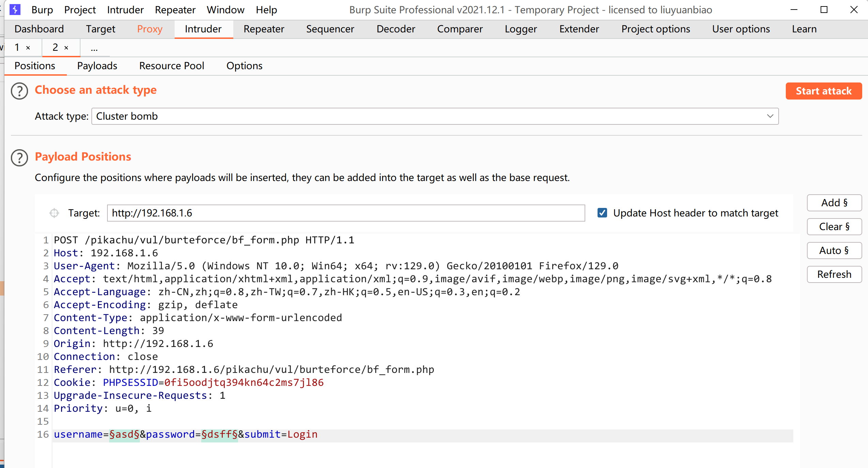
Task: Click the Add § button
Action: [x=834, y=202]
